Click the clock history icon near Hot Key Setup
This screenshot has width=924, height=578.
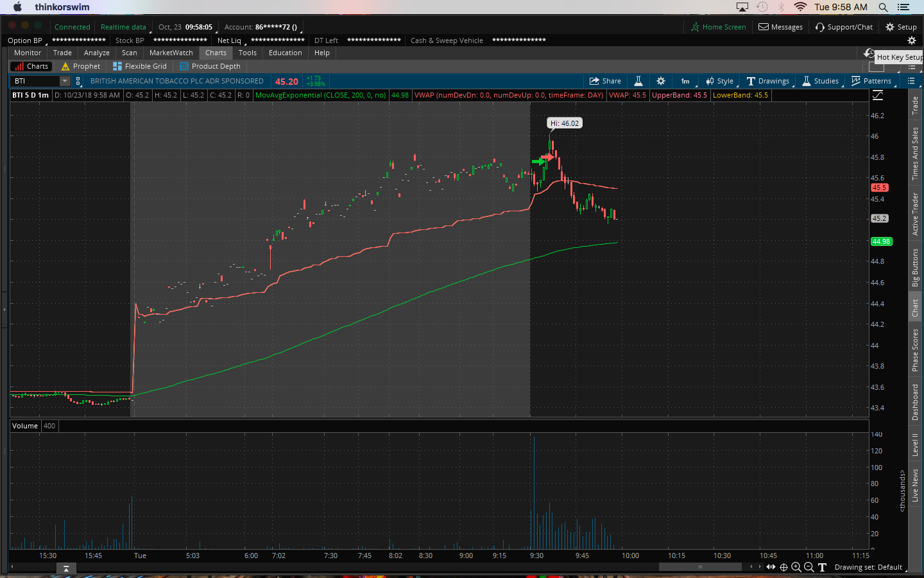(869, 53)
